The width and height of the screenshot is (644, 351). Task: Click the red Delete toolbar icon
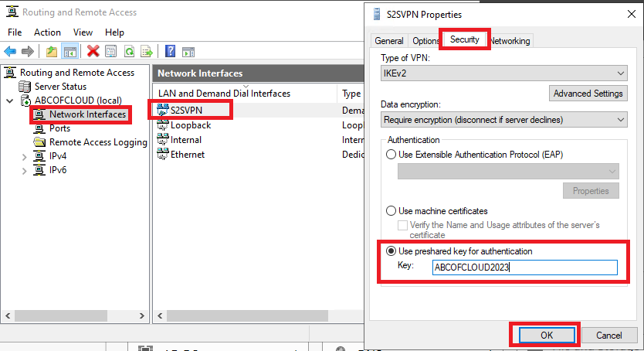click(x=93, y=51)
